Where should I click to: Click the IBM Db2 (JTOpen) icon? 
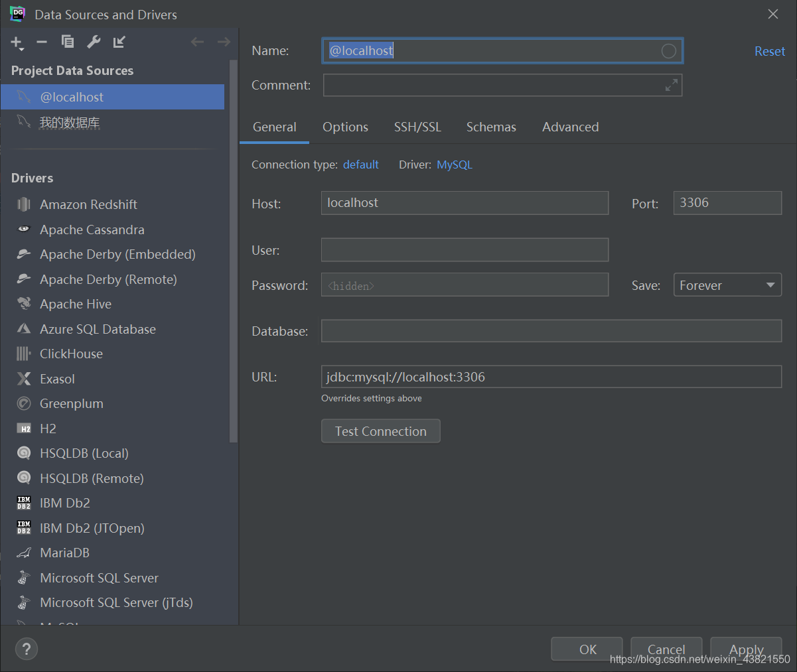(x=24, y=528)
